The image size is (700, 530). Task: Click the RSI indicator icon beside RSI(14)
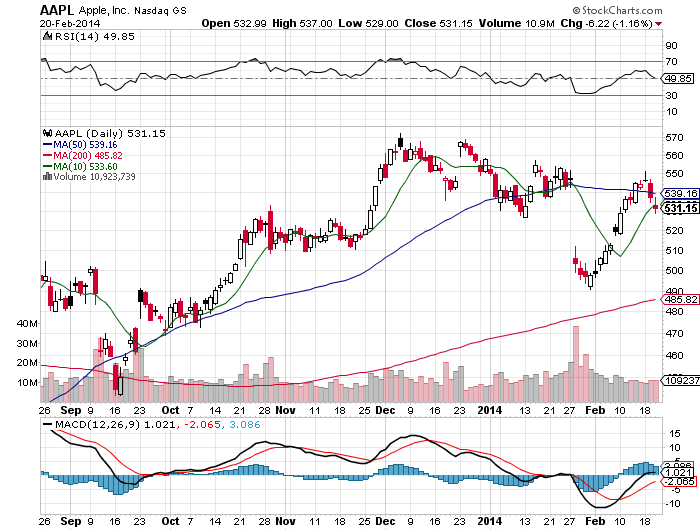(47, 36)
